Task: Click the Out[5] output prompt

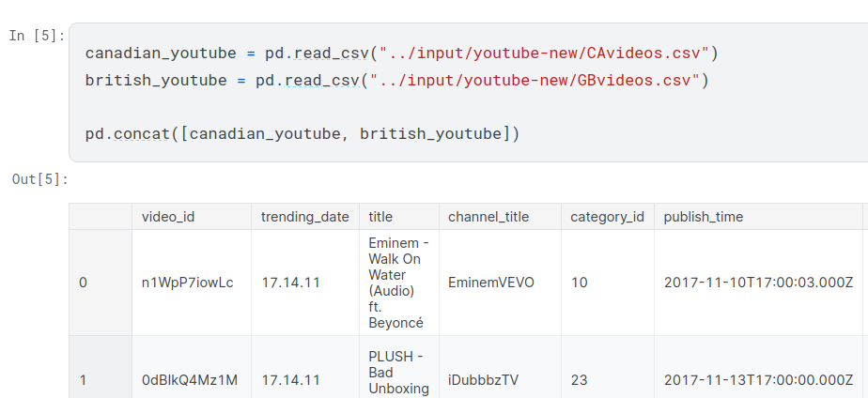Action: click(x=39, y=179)
